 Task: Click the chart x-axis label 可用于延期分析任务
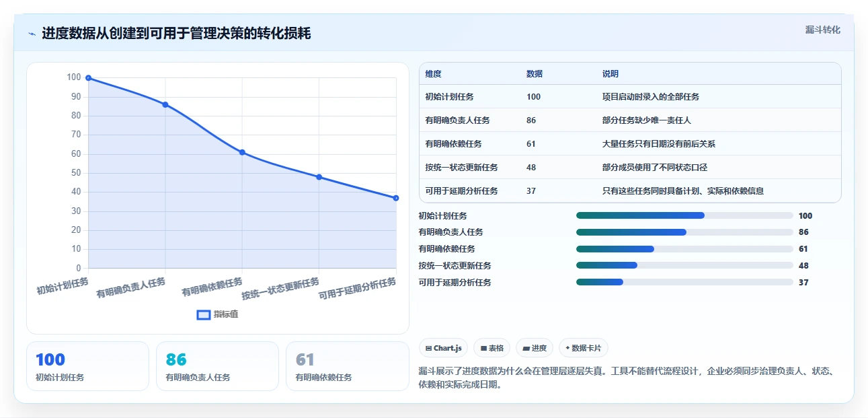(358, 289)
